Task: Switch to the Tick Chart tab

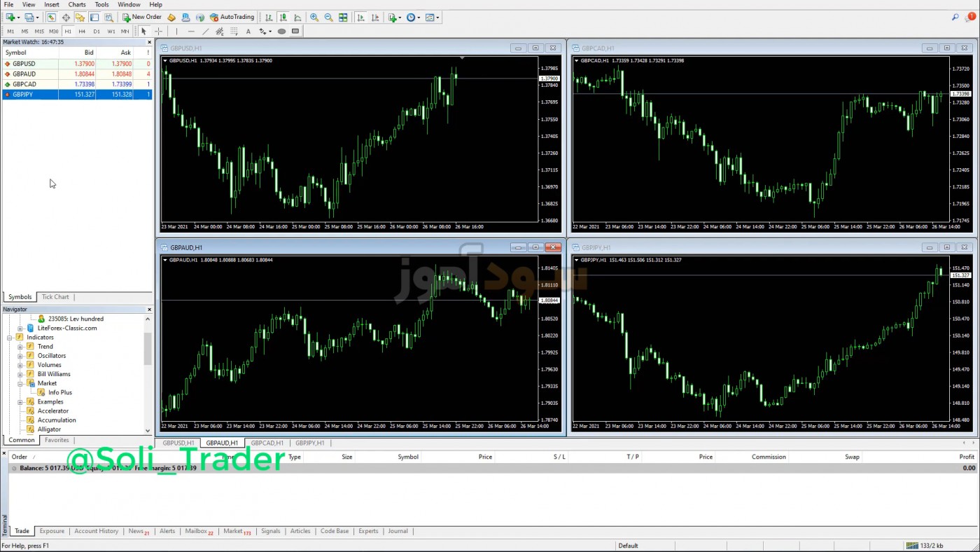Action: tap(55, 297)
